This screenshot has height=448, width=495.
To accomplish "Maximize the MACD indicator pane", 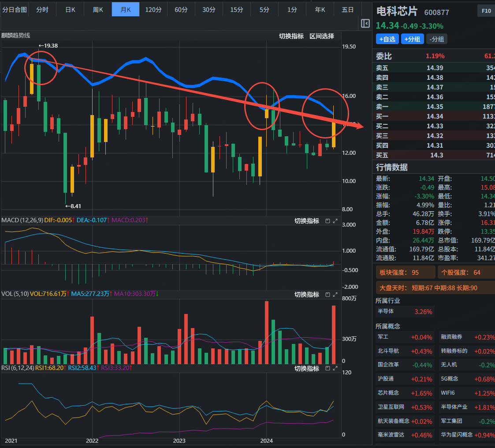I will coord(335,221).
